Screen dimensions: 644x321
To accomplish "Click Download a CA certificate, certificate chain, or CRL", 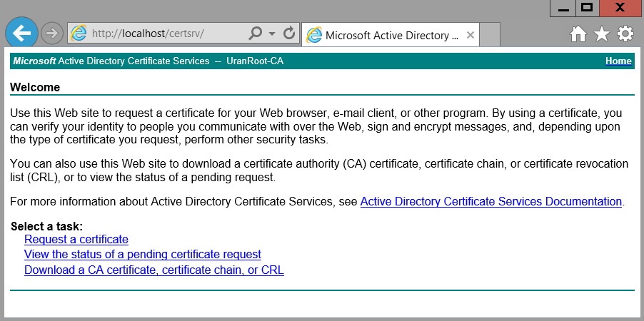I will 154,270.
